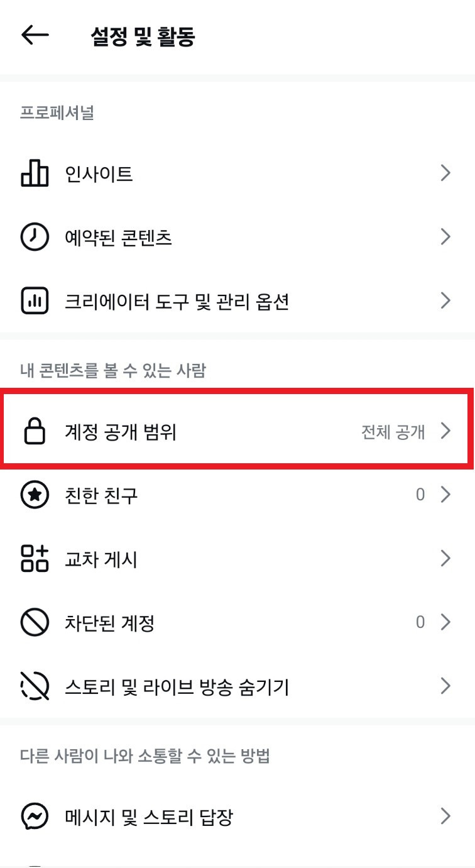The height and width of the screenshot is (868, 475).
Task: Tap the 차단된 계정 block icon
Action: point(35,623)
